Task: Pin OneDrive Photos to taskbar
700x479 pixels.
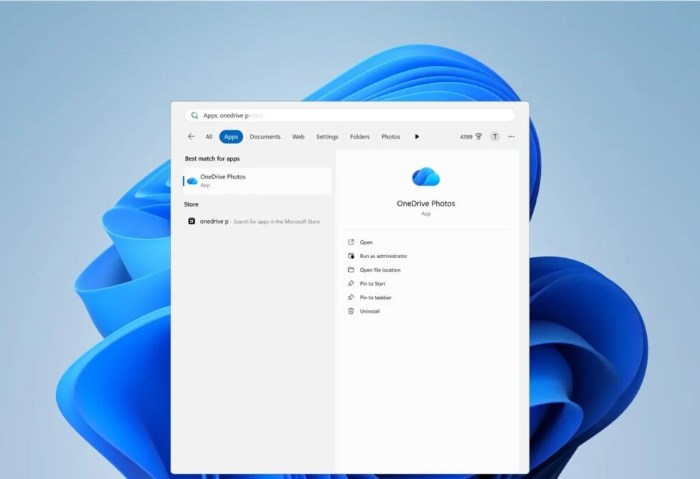Action: [375, 297]
